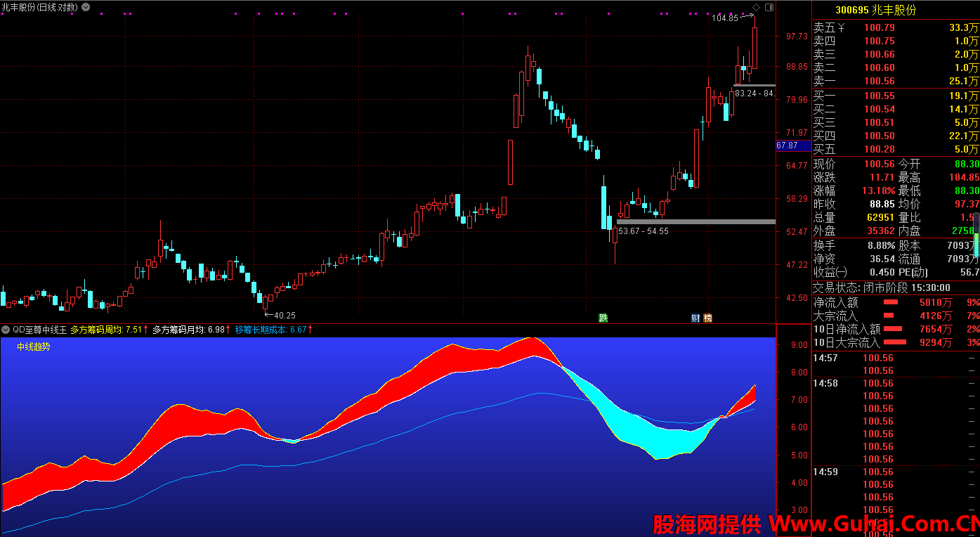Image resolution: width=980 pixels, height=537 pixels.
Task: Select the 买三 price 100.51
Action: 880,123
